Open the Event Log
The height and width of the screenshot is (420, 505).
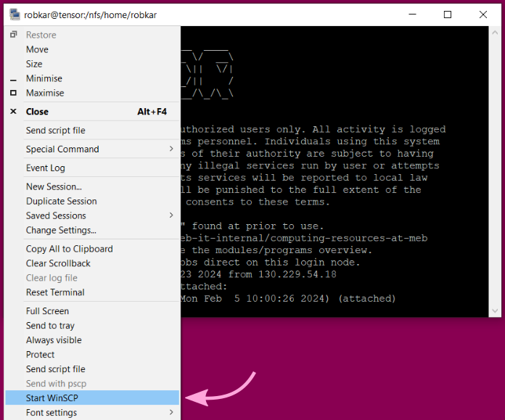[46, 168]
